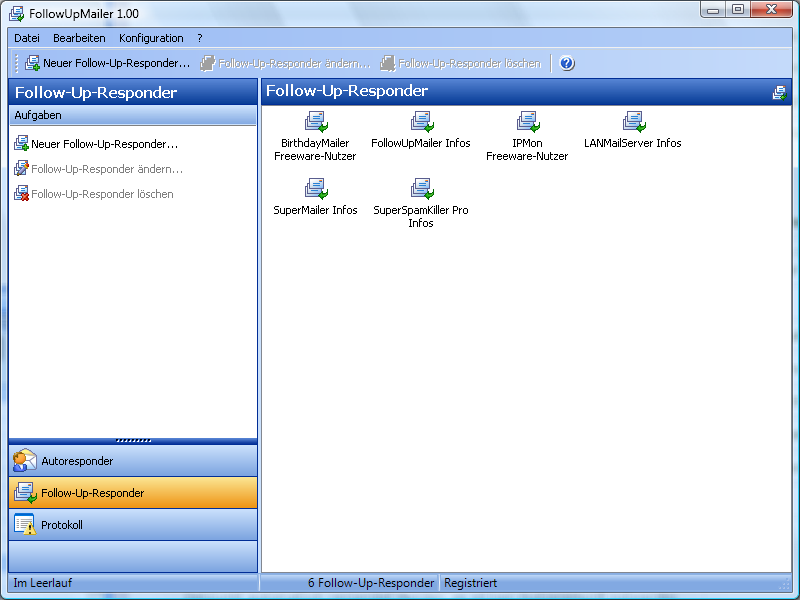Minimize the FollowUpMailer window
This screenshot has width=800, height=600.
[x=713, y=10]
